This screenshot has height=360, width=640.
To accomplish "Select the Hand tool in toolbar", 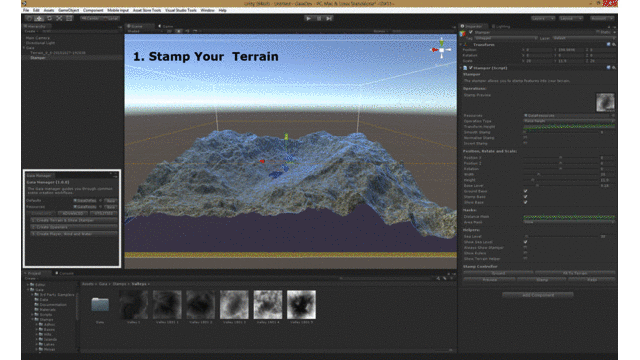I will click(x=29, y=18).
